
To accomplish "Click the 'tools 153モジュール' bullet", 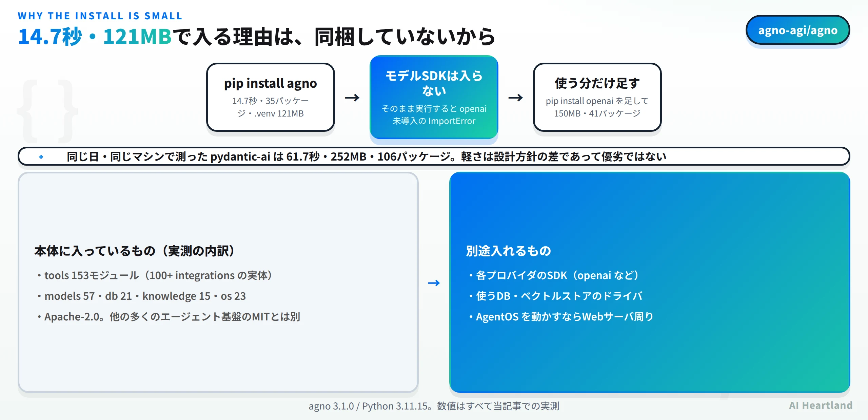I will 155,275.
